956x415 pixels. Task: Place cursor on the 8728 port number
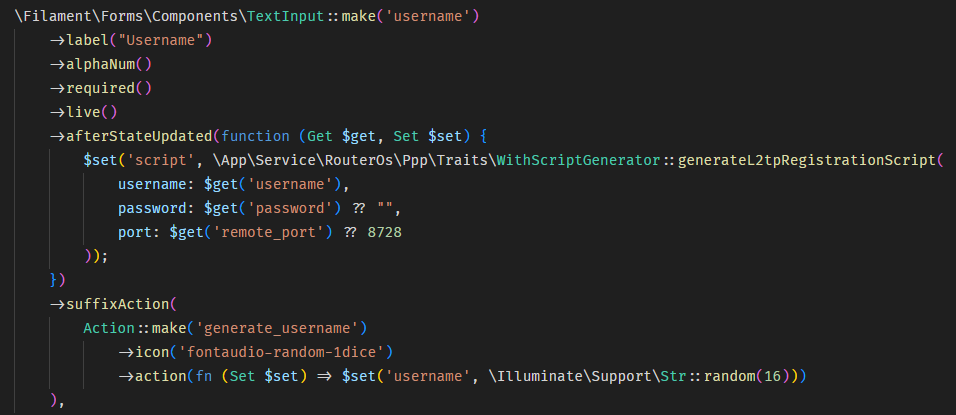pyautogui.click(x=385, y=231)
